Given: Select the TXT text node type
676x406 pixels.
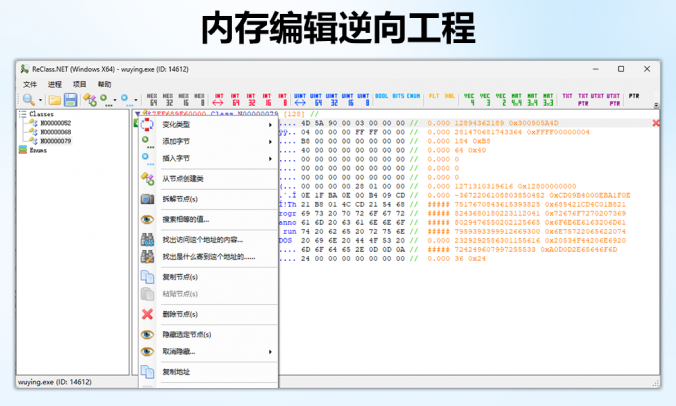Looking at the screenshot, I should pyautogui.click(x=567, y=96).
